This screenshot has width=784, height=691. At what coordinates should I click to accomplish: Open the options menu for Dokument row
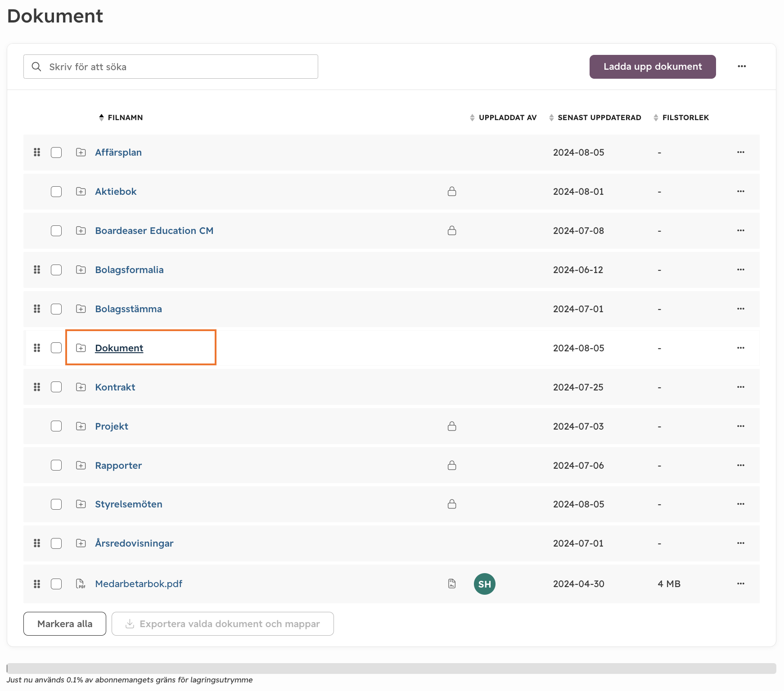point(741,348)
